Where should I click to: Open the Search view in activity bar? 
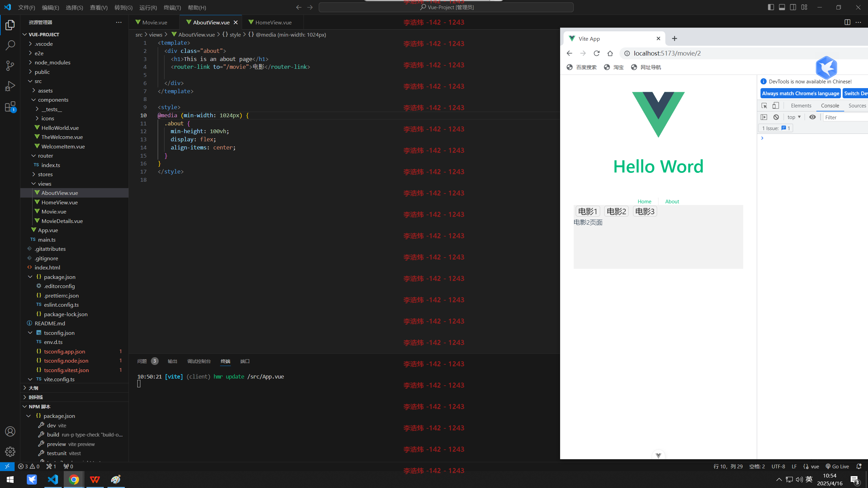[10, 45]
